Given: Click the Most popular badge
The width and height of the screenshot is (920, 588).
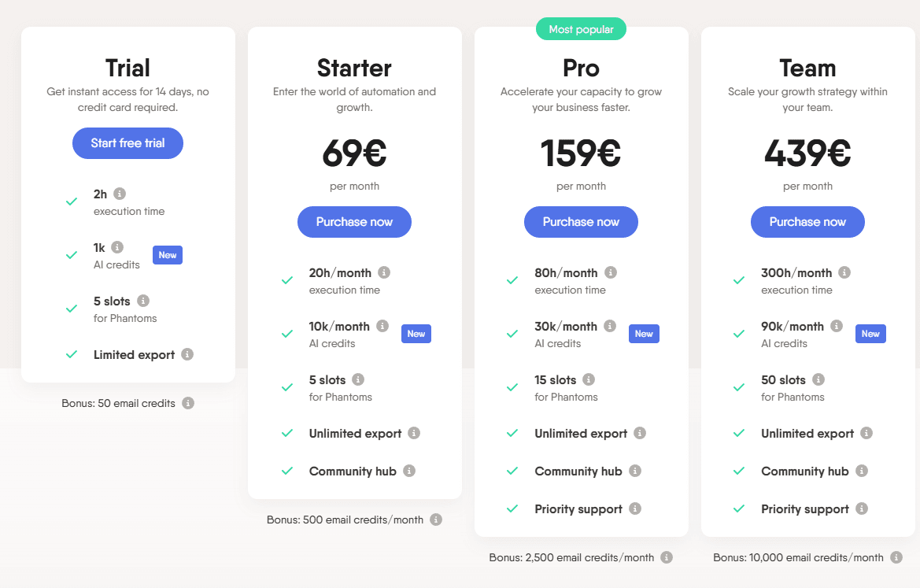Looking at the screenshot, I should click(581, 30).
